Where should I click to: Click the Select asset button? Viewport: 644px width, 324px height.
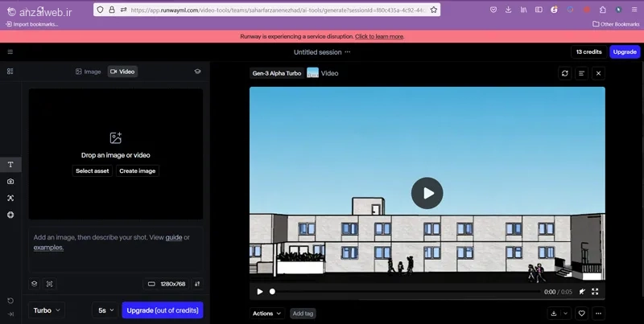click(93, 171)
